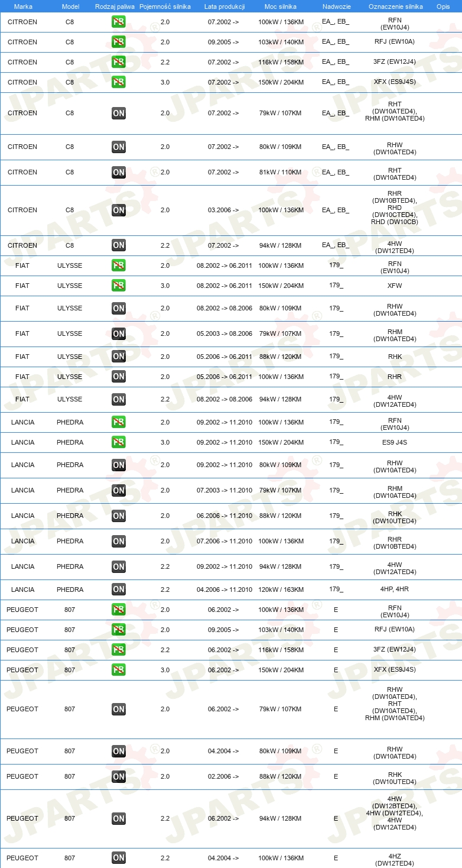Select the 03.2006 -> production date cell
This screenshot has height=868, width=462.
pos(223,210)
